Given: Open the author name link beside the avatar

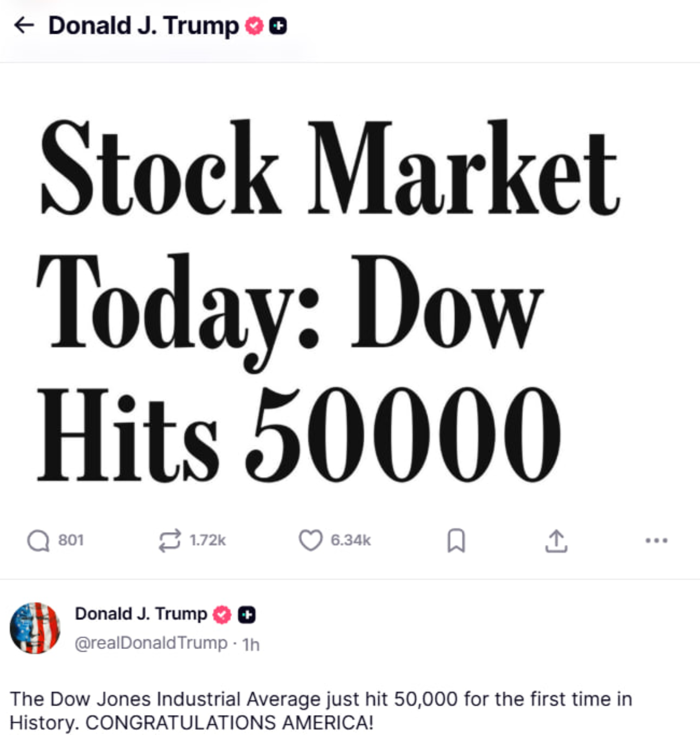Looking at the screenshot, I should coord(141,614).
